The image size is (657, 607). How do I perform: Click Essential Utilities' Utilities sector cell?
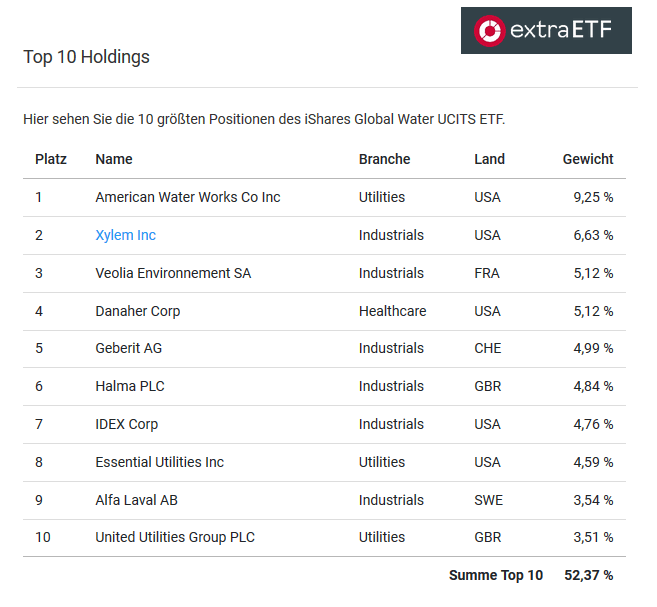pos(382,462)
